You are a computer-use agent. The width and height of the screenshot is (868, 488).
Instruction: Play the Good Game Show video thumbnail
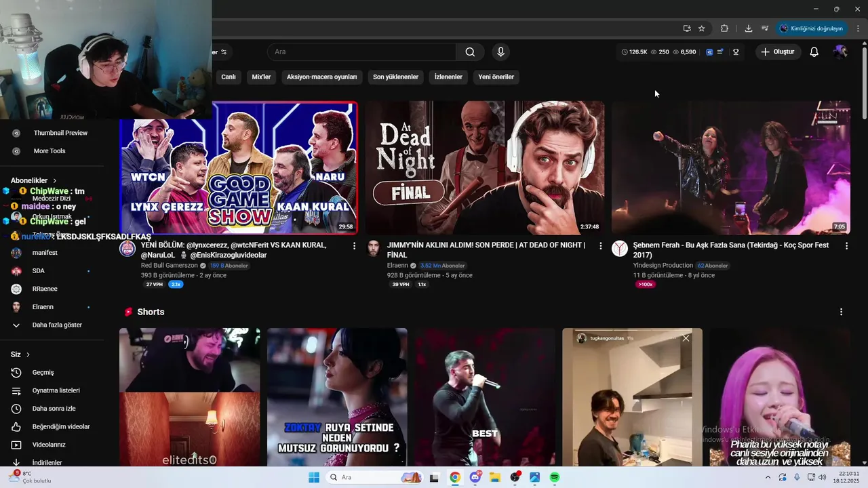pos(239,168)
